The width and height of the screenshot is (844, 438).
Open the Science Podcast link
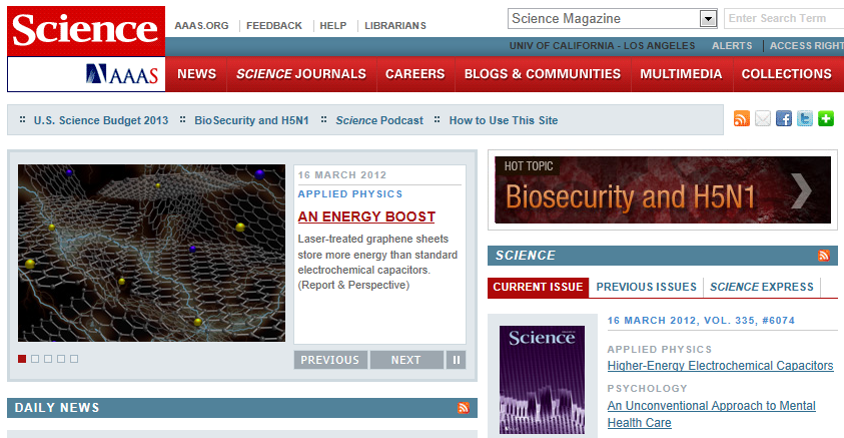tap(379, 121)
